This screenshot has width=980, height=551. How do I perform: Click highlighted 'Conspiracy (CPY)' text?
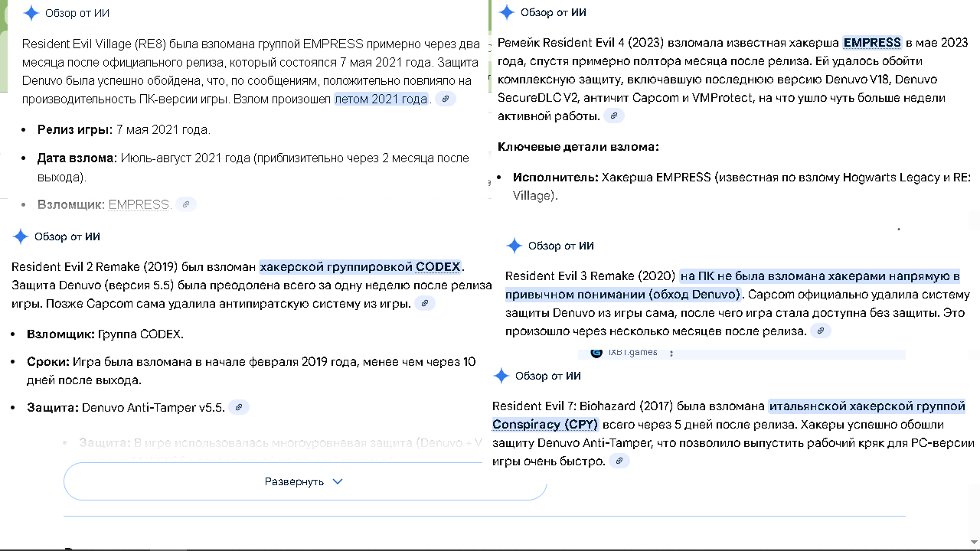point(544,425)
